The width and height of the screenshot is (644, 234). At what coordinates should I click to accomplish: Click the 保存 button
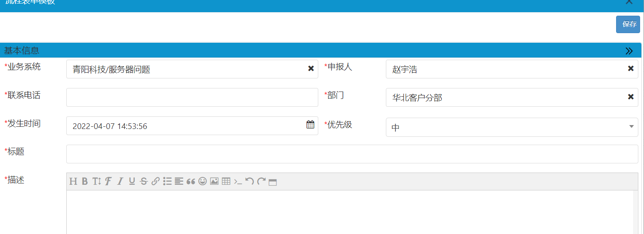pos(628,24)
